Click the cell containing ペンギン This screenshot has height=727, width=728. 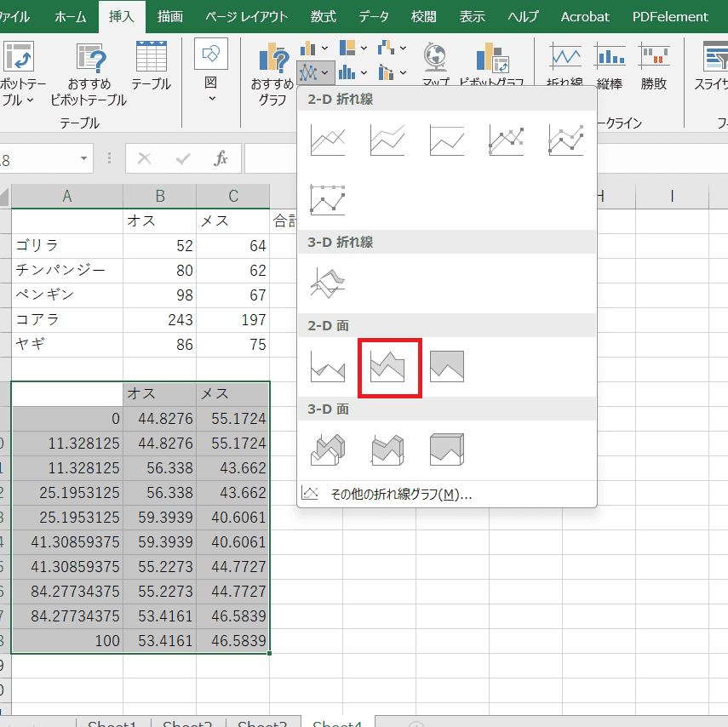(x=67, y=295)
